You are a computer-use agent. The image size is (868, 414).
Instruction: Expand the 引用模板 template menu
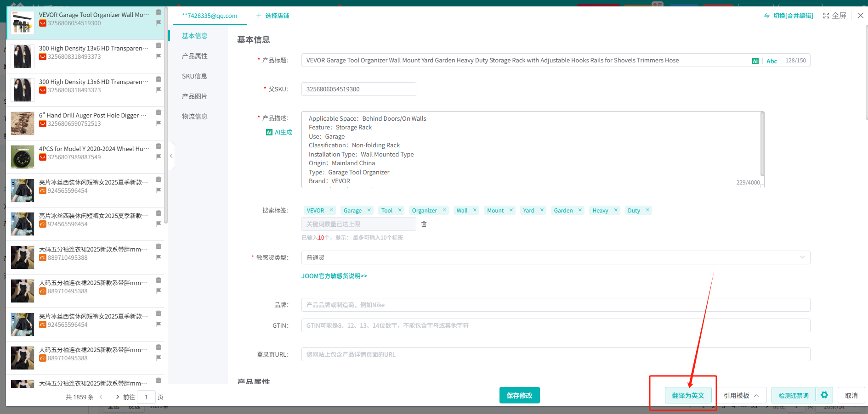[741, 395]
